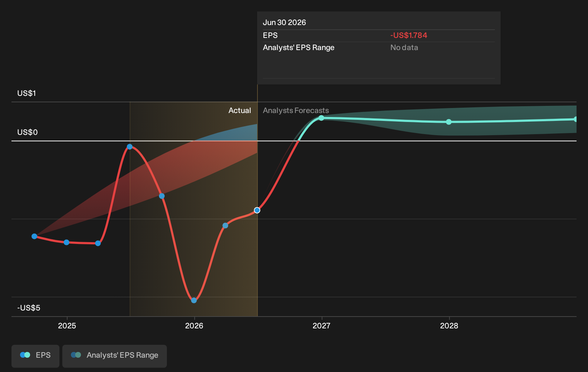Click the 2027 x-axis label

(321, 325)
